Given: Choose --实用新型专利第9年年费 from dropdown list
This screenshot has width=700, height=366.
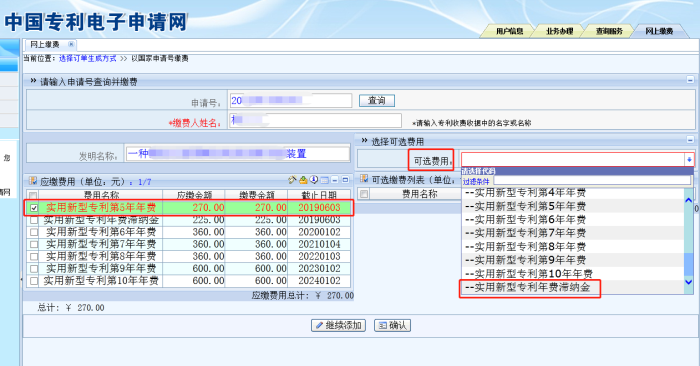Looking at the screenshot, I should point(573,260).
